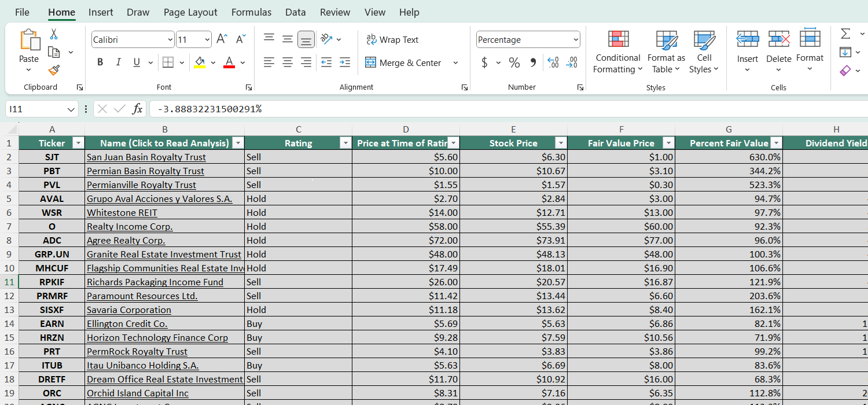Open Whitestone REIT analysis link

122,213
